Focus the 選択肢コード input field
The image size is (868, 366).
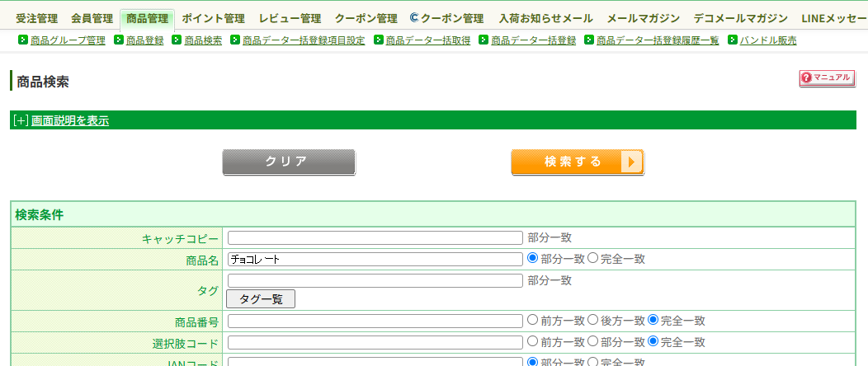pos(375,342)
